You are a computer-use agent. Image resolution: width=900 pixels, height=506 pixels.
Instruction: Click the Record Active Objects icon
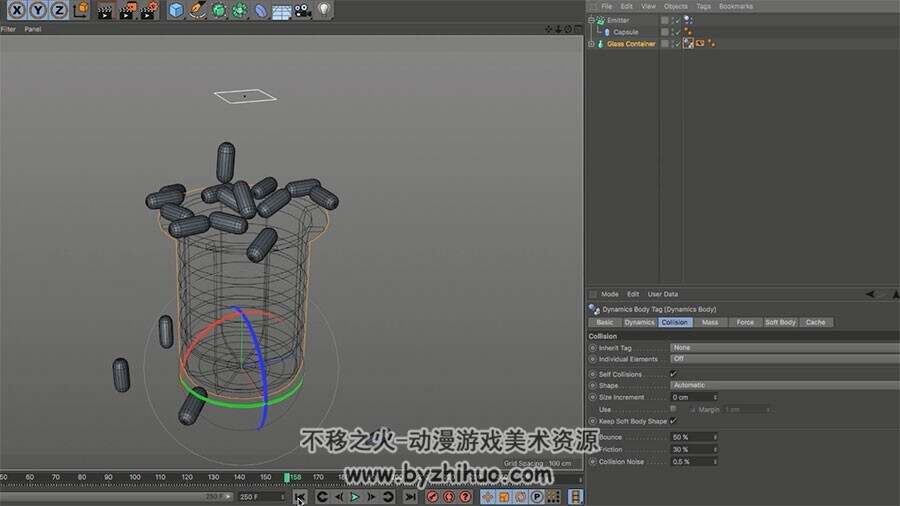[432, 497]
